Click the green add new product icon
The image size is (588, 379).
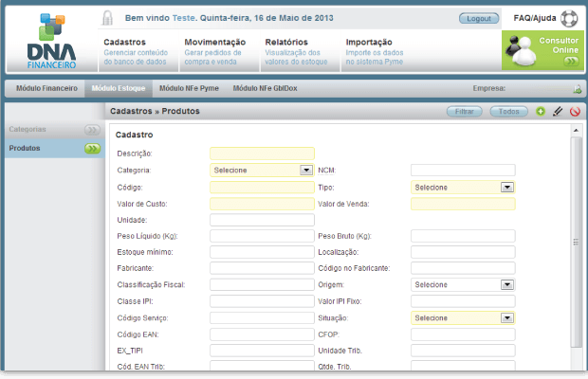[x=541, y=112]
